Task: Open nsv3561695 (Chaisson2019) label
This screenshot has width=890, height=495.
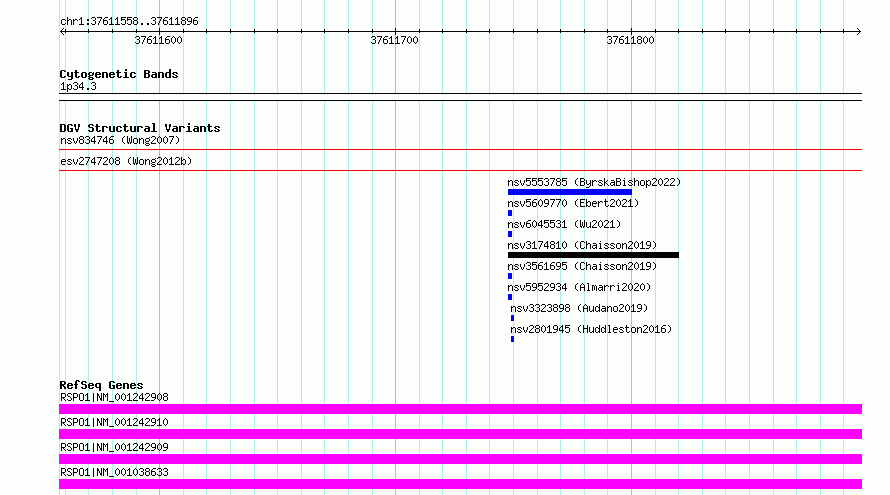Action: click(582, 266)
